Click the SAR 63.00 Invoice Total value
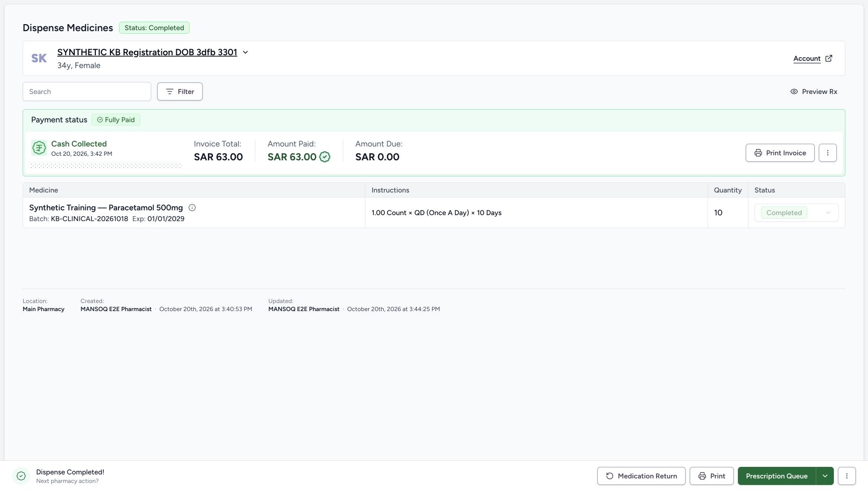 219,157
